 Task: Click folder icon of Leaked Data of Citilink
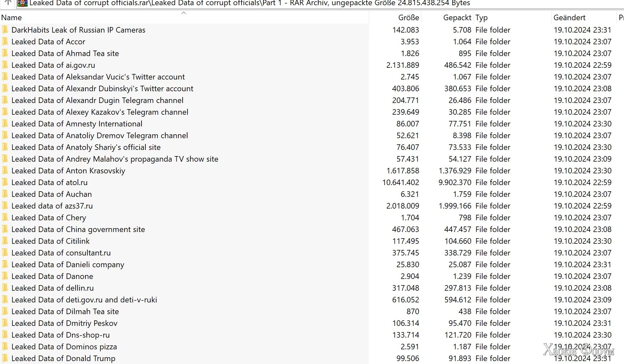coord(5,241)
